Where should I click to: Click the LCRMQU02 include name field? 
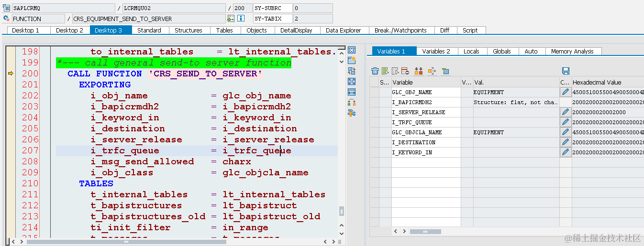[174, 8]
